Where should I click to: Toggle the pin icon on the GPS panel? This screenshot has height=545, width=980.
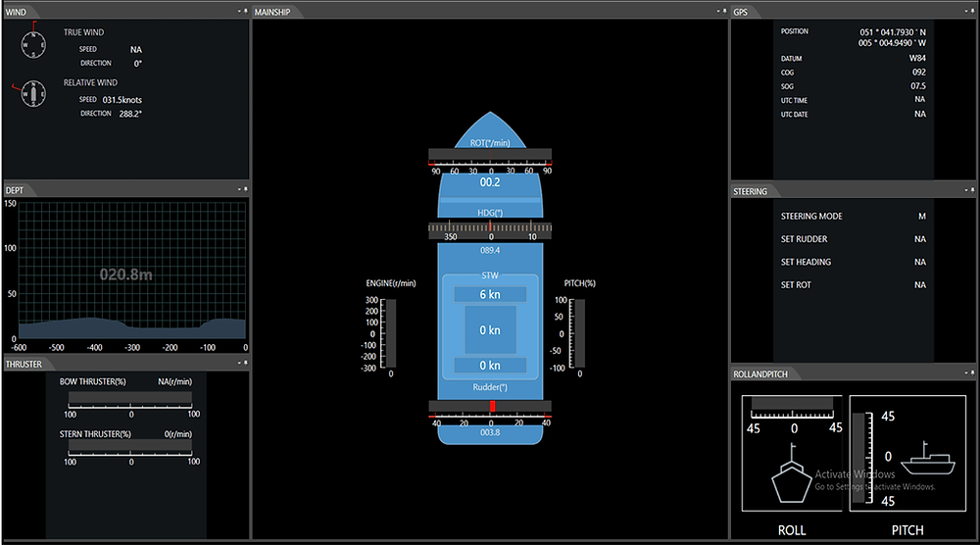(972, 11)
